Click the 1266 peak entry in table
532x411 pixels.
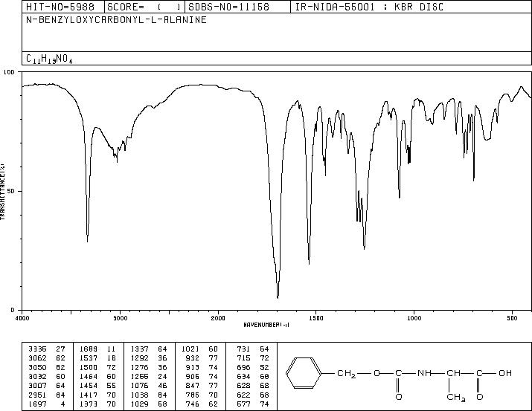click(149, 376)
